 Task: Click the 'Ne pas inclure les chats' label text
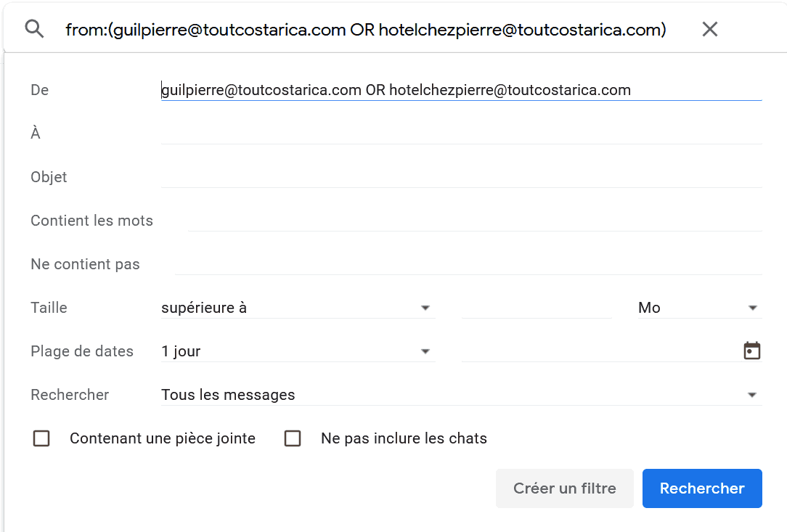click(404, 438)
